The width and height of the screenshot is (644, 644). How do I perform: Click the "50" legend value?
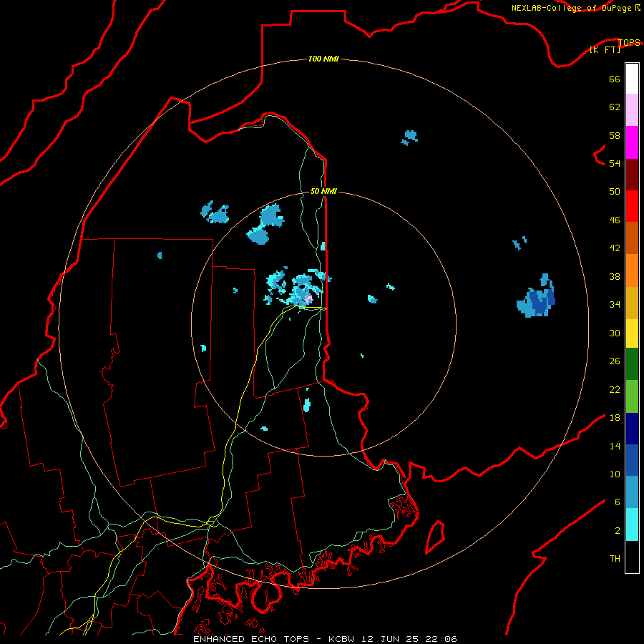[615, 191]
